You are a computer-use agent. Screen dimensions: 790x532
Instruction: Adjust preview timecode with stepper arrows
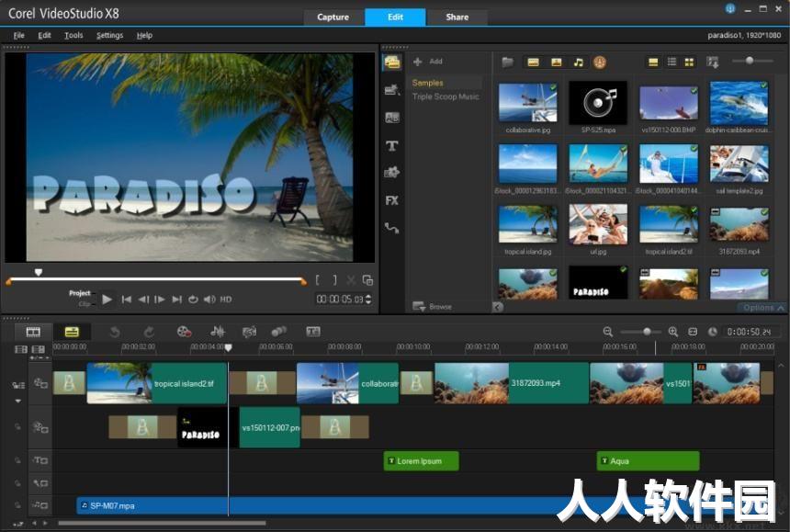[x=368, y=300]
